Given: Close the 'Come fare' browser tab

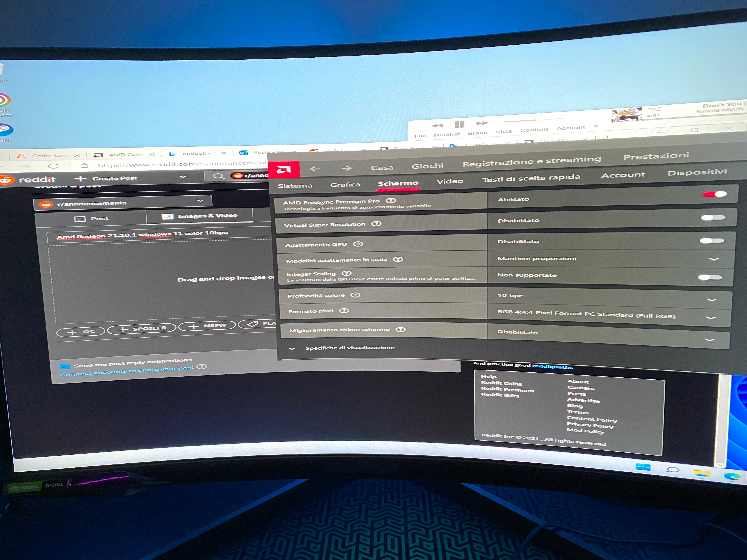Looking at the screenshot, I should click(x=77, y=155).
